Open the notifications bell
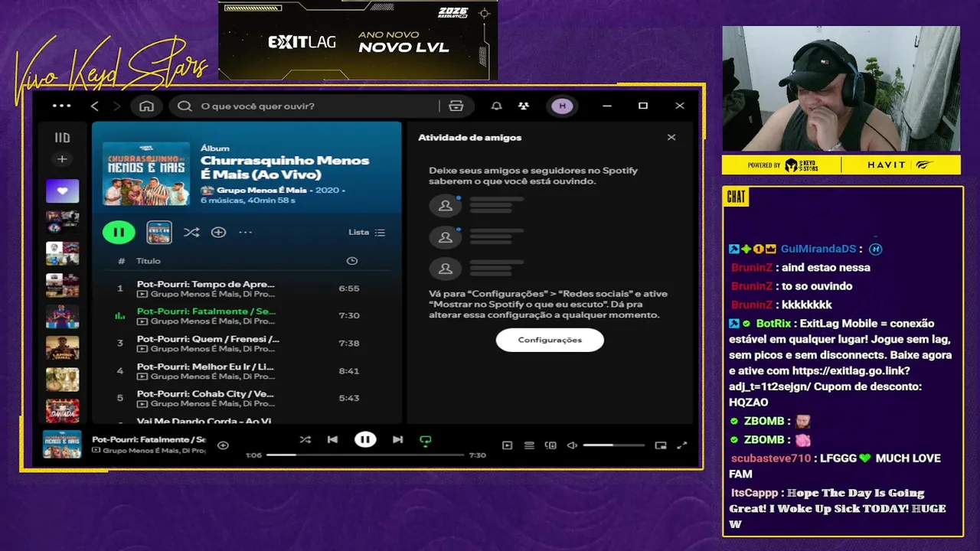This screenshot has width=980, height=551. 496,106
